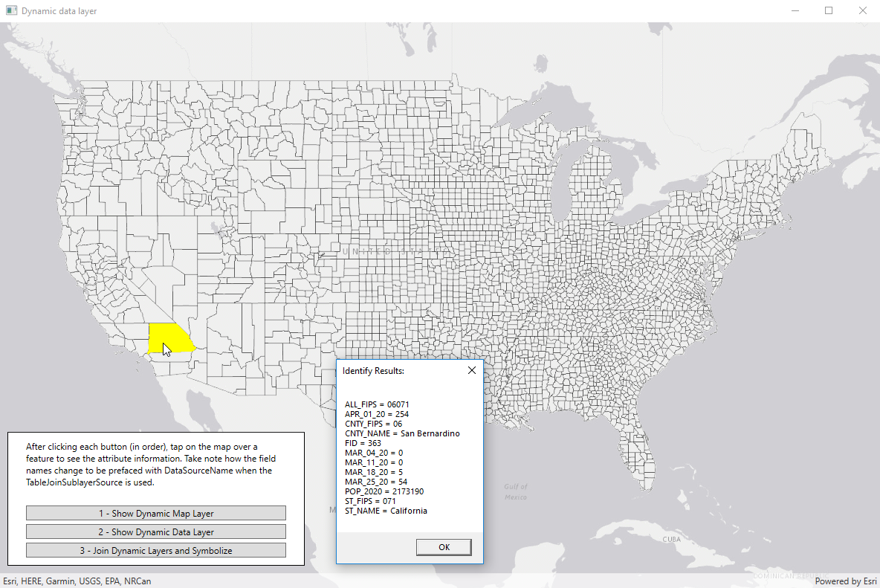The height and width of the screenshot is (588, 880).
Task: Open the 'Powered by Esri' attribution link
Action: (846, 581)
